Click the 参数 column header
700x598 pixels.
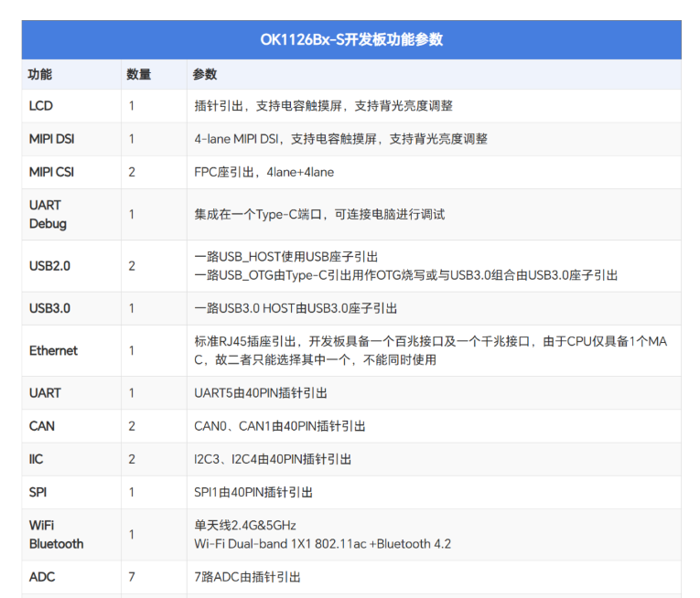[x=205, y=74]
